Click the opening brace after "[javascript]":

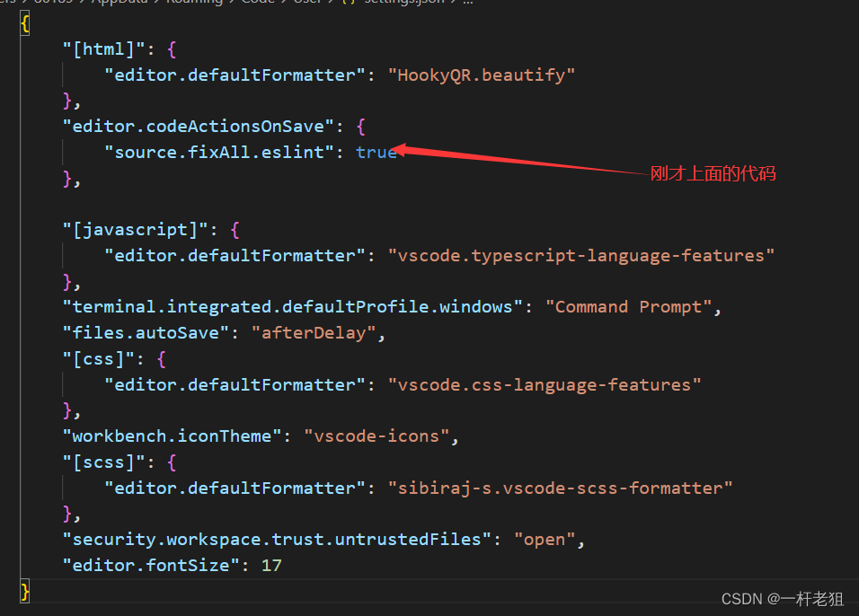click(235, 230)
